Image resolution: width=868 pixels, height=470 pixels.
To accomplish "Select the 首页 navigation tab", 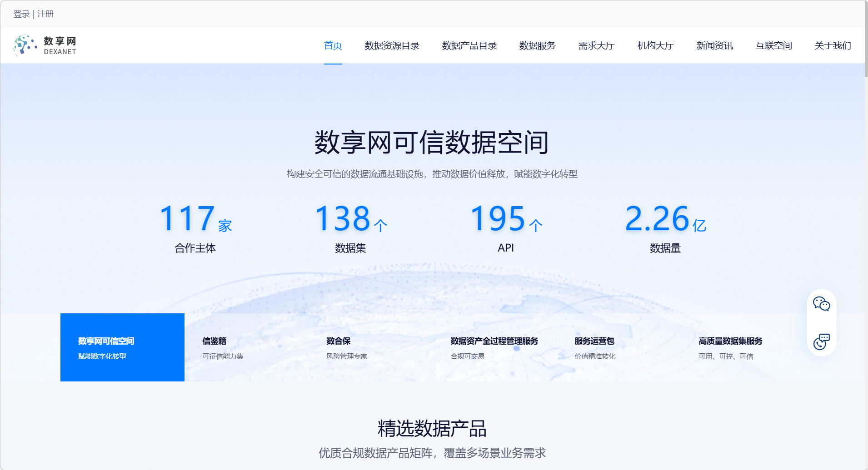I will [333, 45].
